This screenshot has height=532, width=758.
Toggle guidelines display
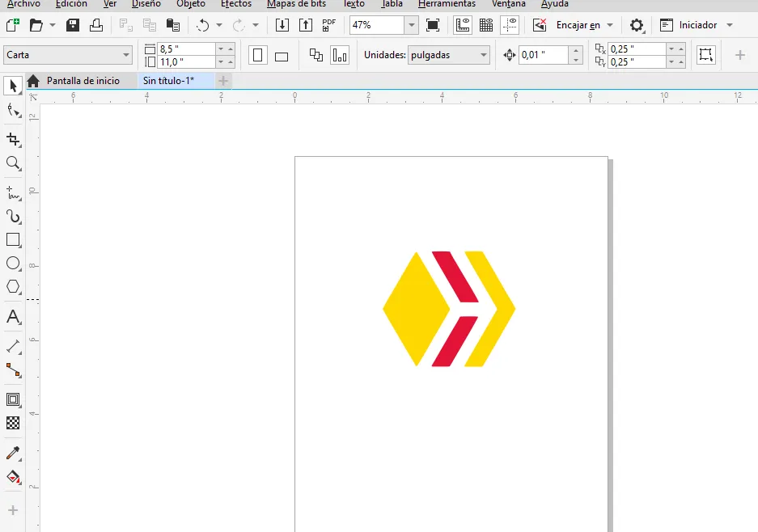point(510,25)
